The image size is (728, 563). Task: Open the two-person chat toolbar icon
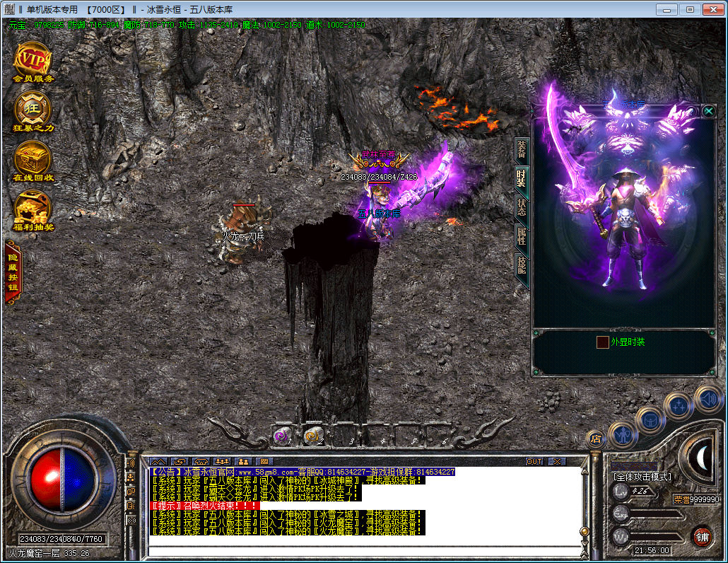pos(243,461)
